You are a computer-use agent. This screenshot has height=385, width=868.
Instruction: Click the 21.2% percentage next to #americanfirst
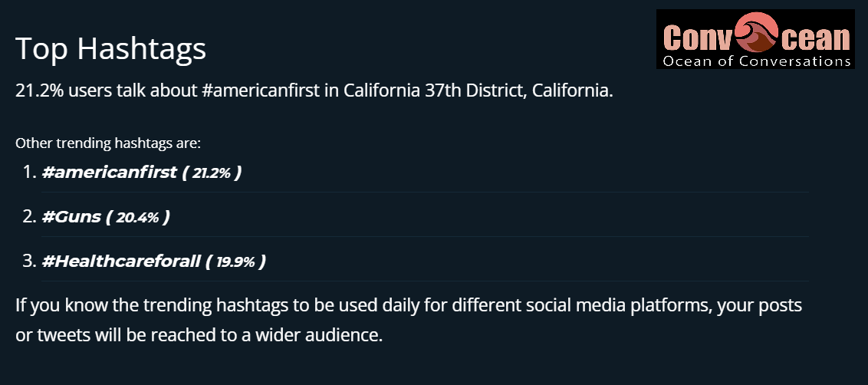point(211,173)
